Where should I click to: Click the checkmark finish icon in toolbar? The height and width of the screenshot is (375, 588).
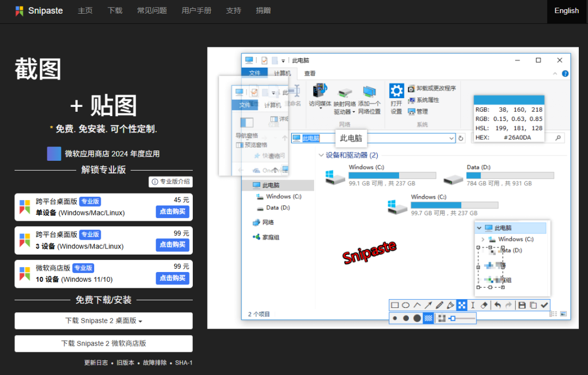544,305
